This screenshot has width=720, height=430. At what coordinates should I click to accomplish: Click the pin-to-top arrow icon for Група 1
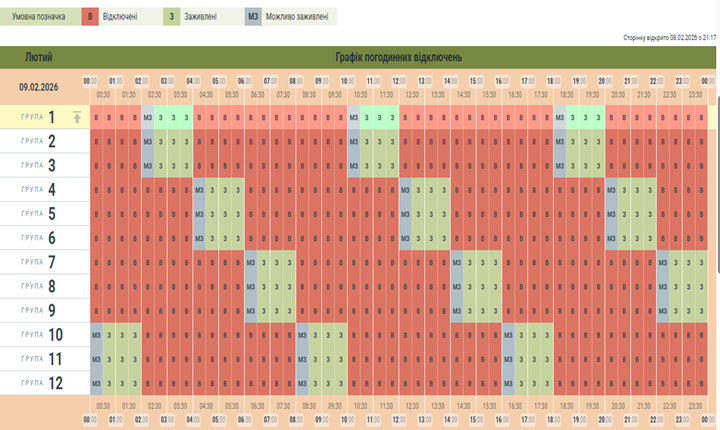click(x=77, y=117)
